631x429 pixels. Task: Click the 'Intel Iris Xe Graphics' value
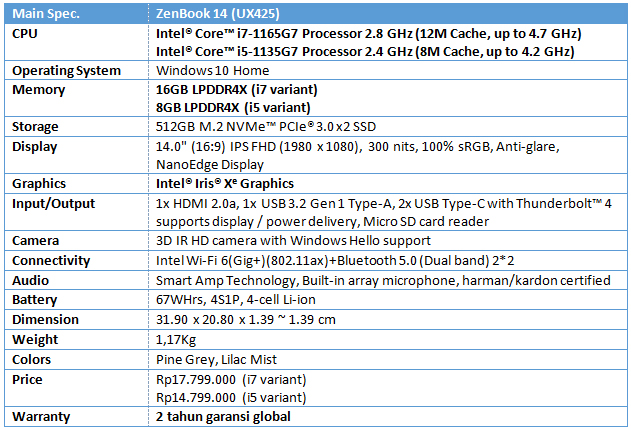225,184
